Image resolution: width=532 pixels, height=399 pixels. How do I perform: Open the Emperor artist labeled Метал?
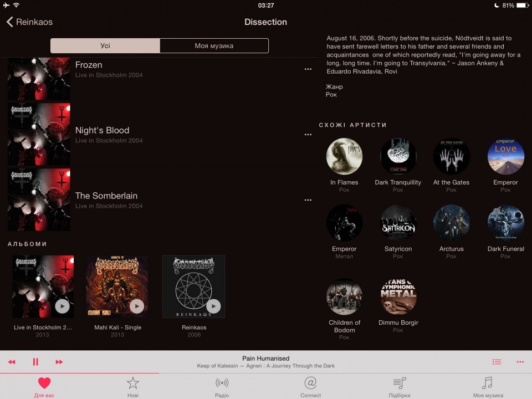[x=344, y=223]
